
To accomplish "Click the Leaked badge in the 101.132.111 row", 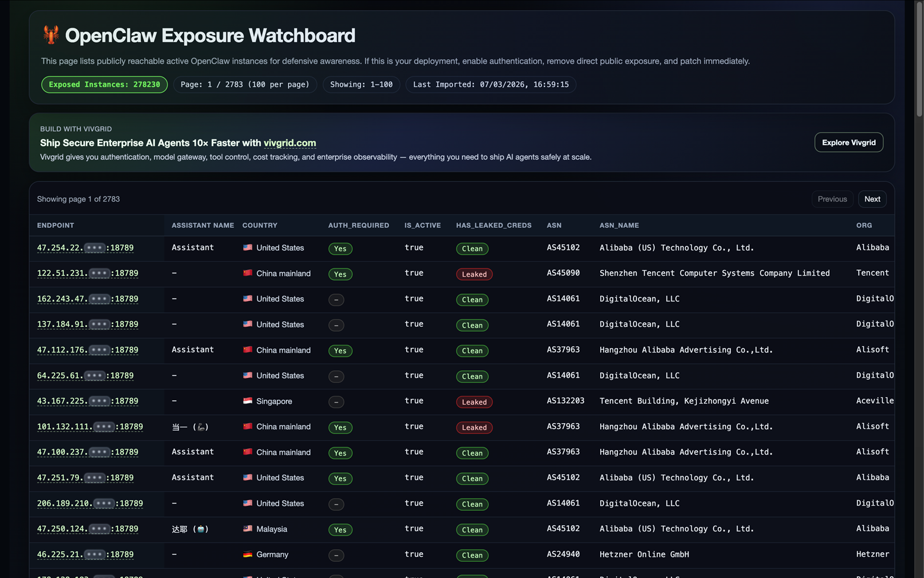I will (x=474, y=427).
